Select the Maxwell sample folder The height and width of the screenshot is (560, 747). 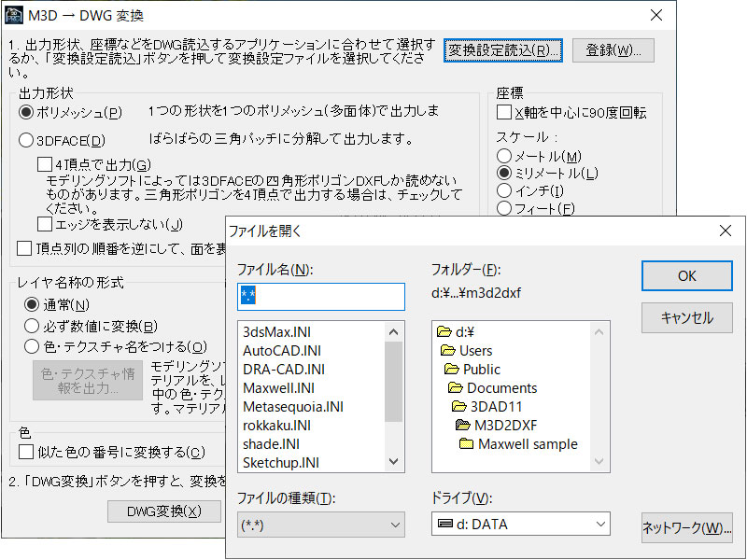(527, 443)
